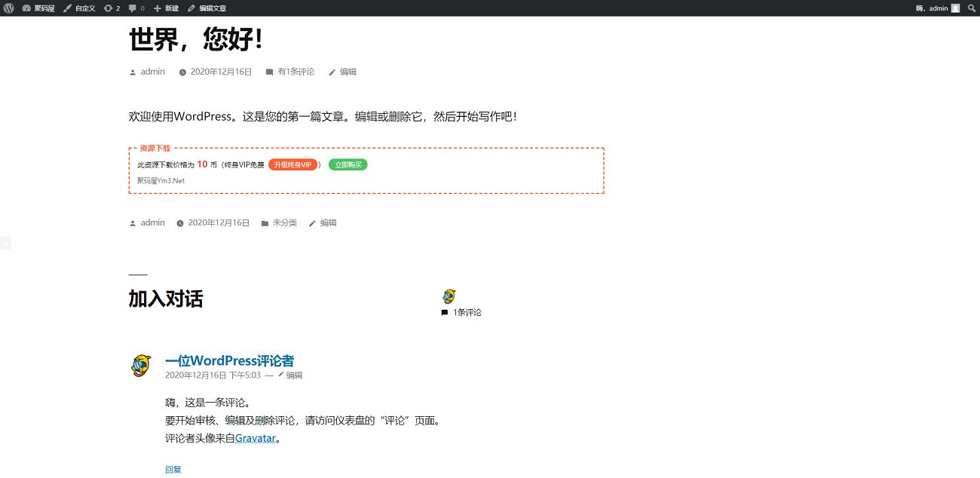Select 编辑文章 in the admin bar

pos(207,8)
